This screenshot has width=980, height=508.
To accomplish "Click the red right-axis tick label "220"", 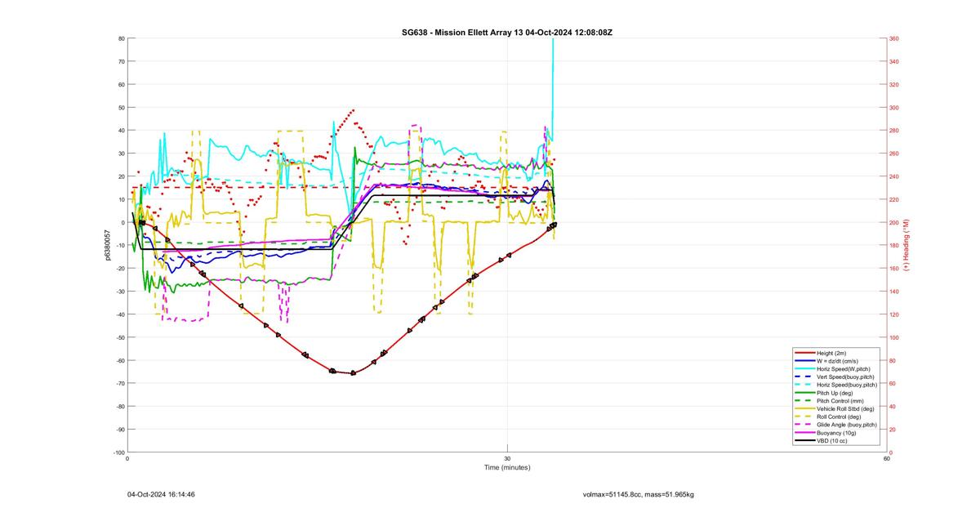I will [893, 199].
